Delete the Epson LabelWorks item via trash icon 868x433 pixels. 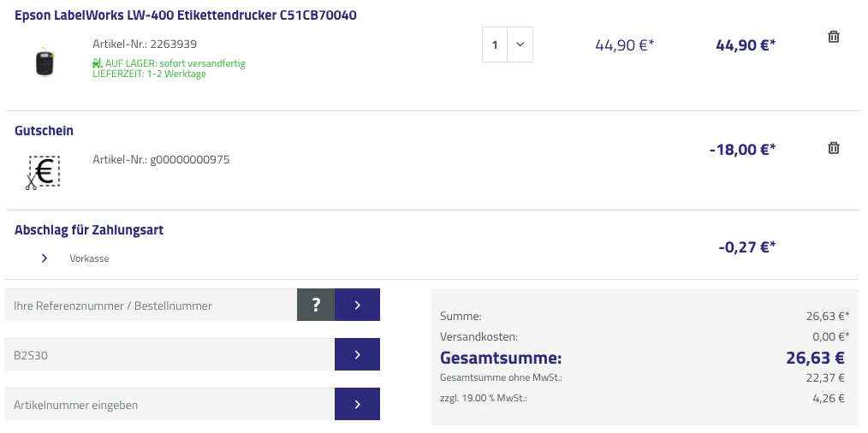click(x=834, y=37)
